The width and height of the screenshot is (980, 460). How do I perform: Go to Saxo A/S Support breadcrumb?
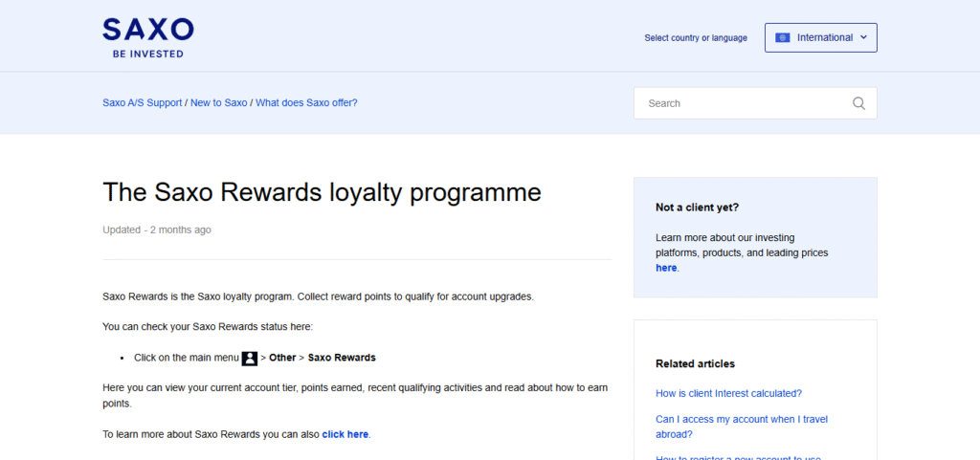(142, 103)
